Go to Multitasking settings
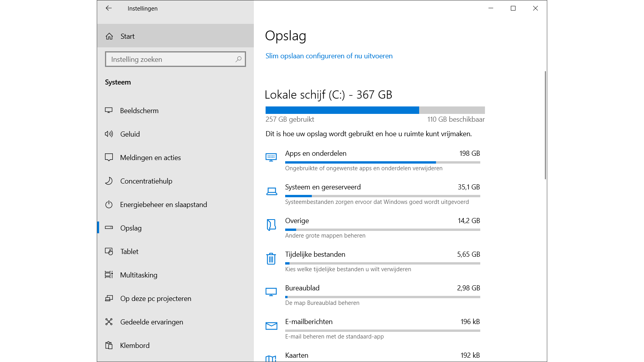Image resolution: width=644 pixels, height=362 pixels. tap(139, 275)
